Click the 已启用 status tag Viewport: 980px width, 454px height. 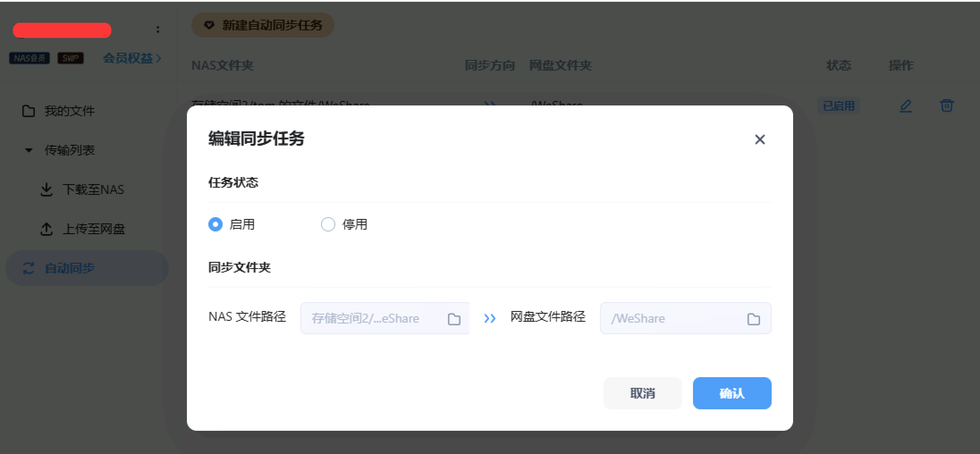(839, 106)
